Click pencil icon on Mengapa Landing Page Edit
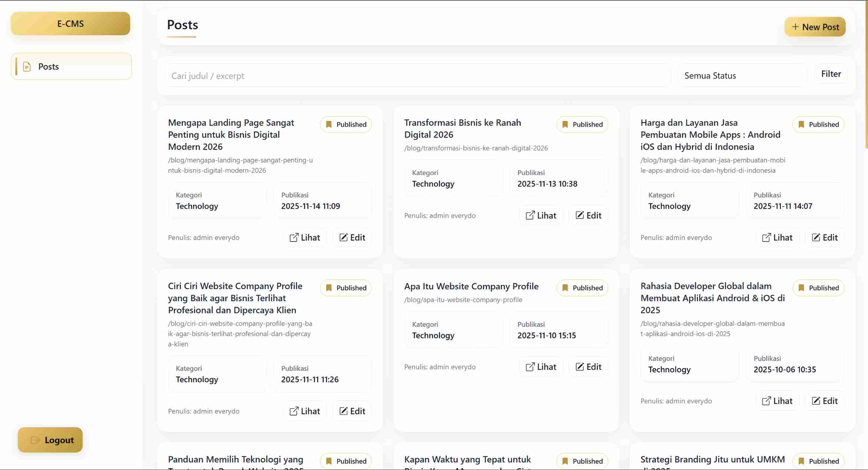The image size is (868, 470). coord(343,237)
